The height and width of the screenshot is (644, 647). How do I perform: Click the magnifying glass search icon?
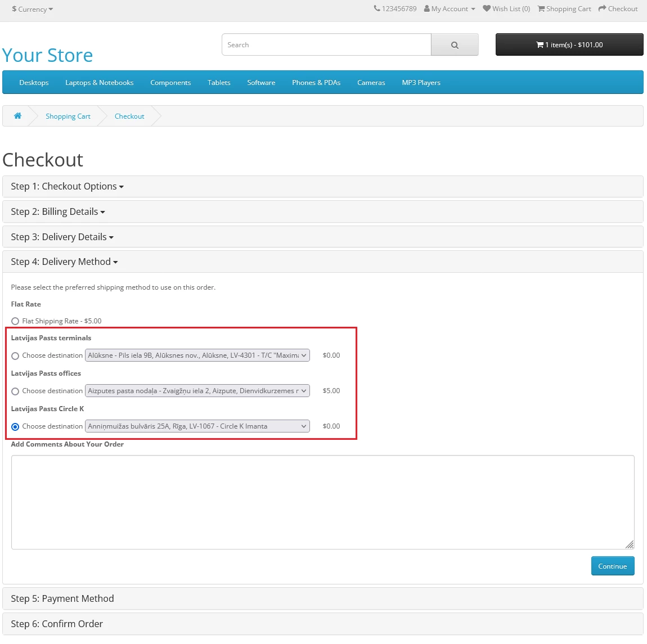[x=455, y=45]
